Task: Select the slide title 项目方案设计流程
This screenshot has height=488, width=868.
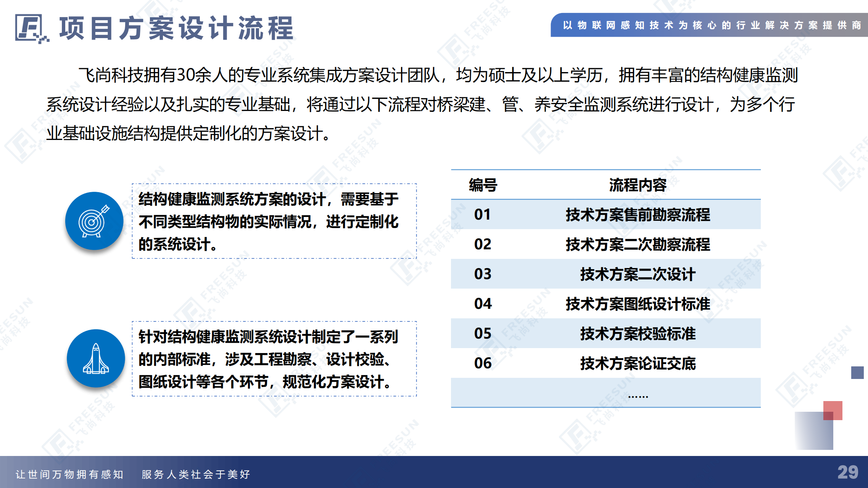Action: point(177,28)
